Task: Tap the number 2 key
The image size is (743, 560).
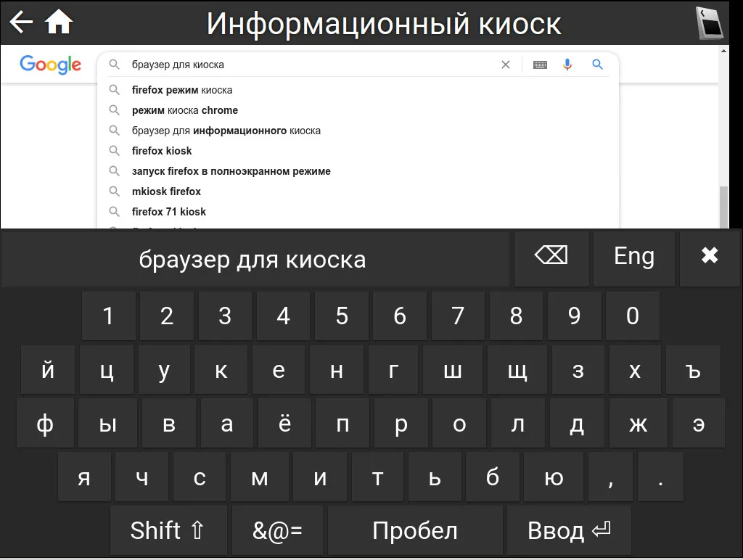Action: [167, 316]
